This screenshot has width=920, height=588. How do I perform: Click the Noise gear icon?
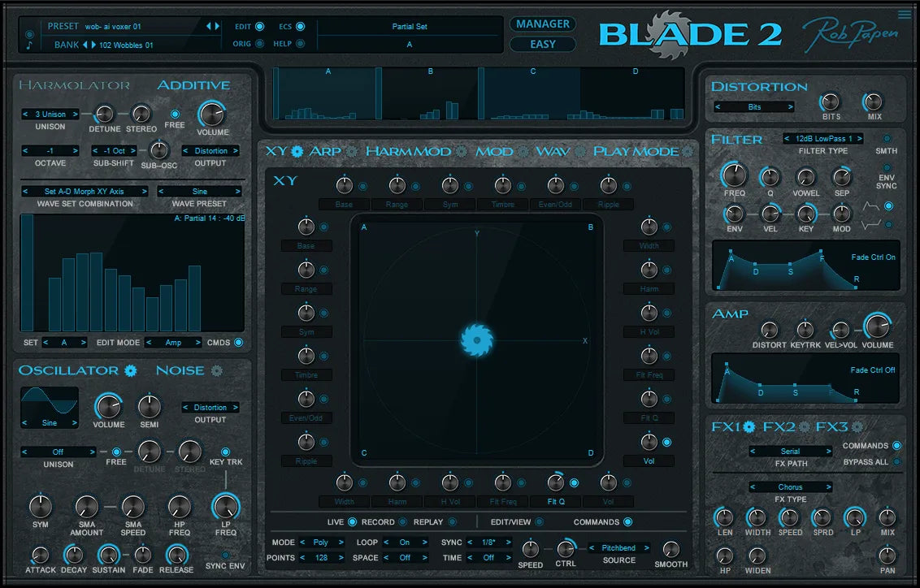coord(216,370)
